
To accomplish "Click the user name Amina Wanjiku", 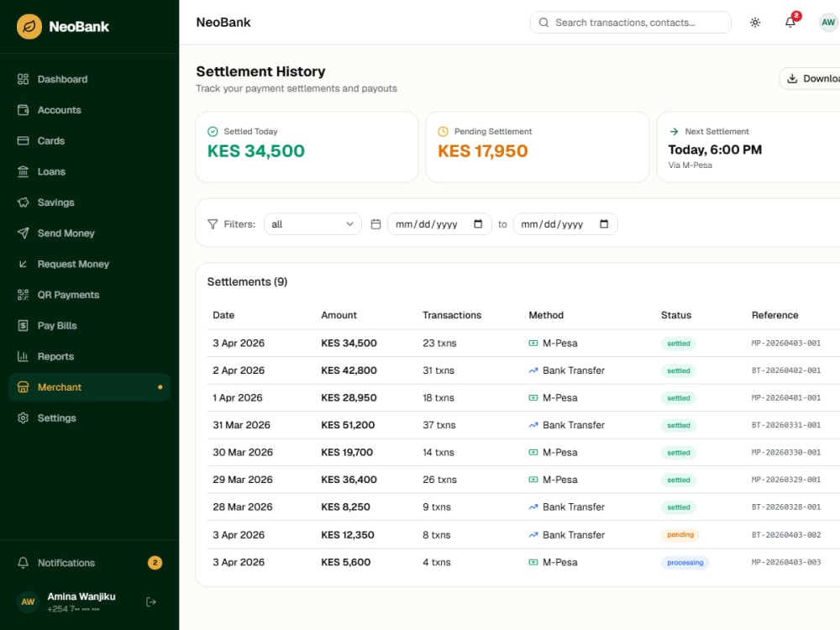I will click(x=81, y=596).
